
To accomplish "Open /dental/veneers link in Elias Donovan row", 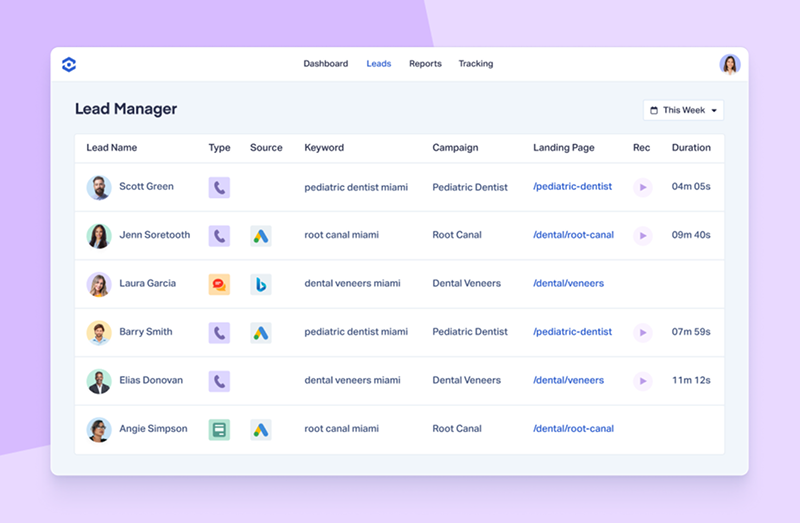I will click(568, 381).
